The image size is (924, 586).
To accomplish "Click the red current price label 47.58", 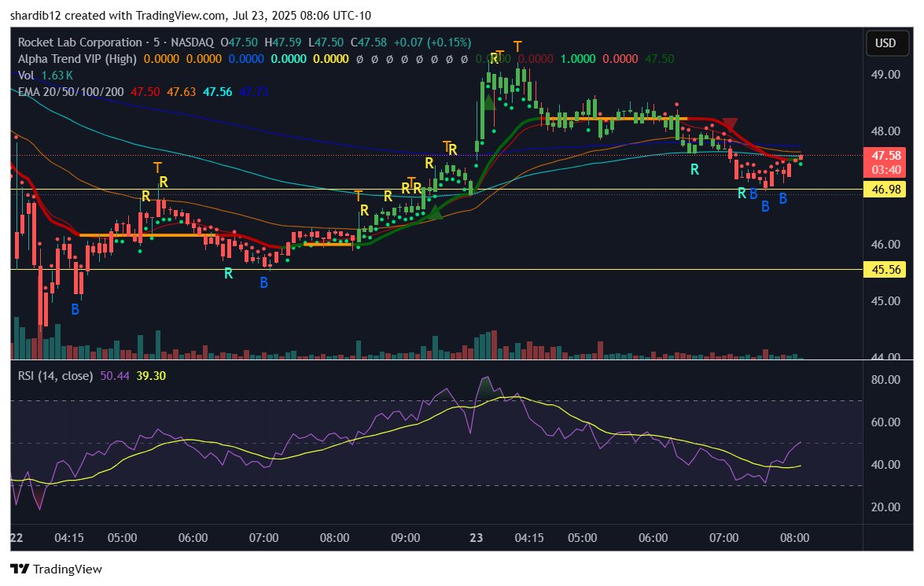I will 885,156.
